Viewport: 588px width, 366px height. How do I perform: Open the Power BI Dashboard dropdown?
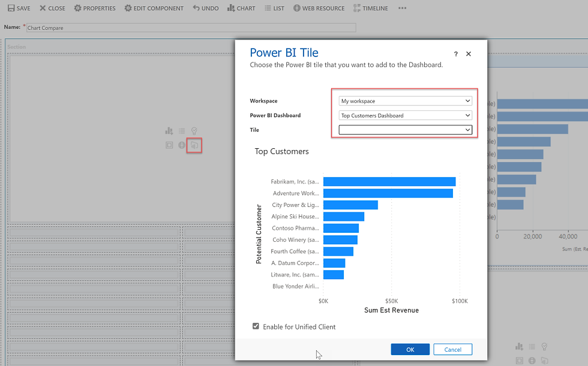pyautogui.click(x=406, y=115)
